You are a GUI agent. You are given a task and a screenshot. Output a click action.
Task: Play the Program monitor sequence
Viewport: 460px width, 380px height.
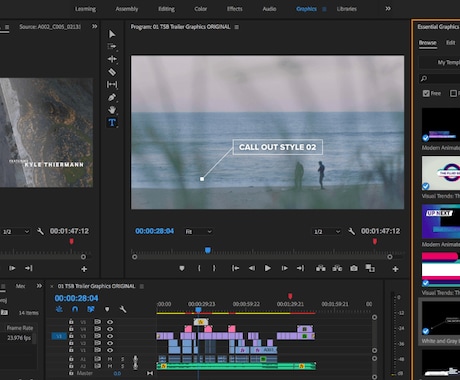[268, 268]
